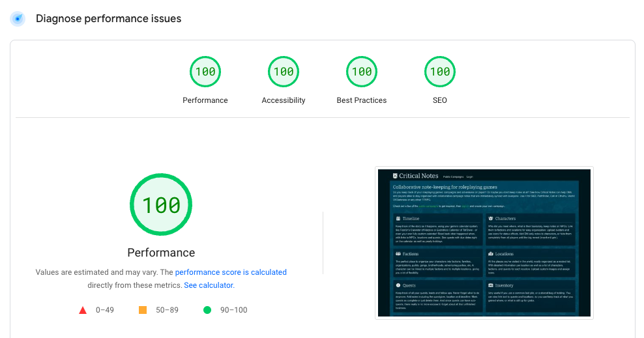
Task: Open the 'performance score is calculated' link
Action: click(231, 272)
